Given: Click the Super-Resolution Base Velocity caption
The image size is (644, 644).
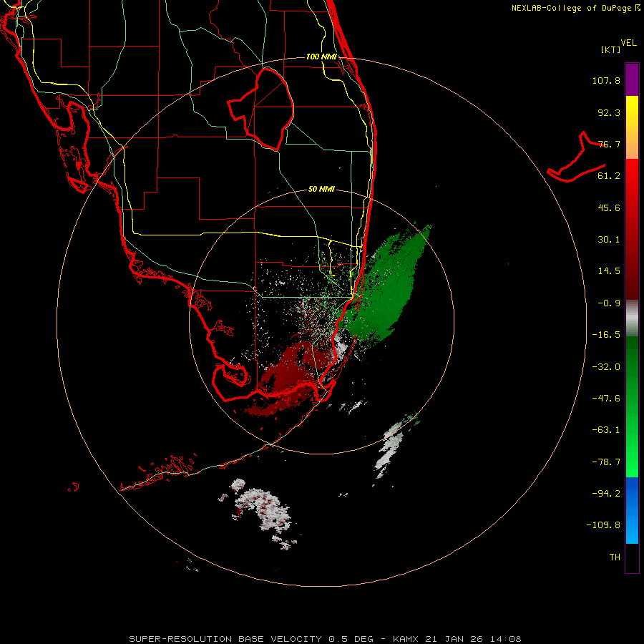Looking at the screenshot, I should coord(326,639).
